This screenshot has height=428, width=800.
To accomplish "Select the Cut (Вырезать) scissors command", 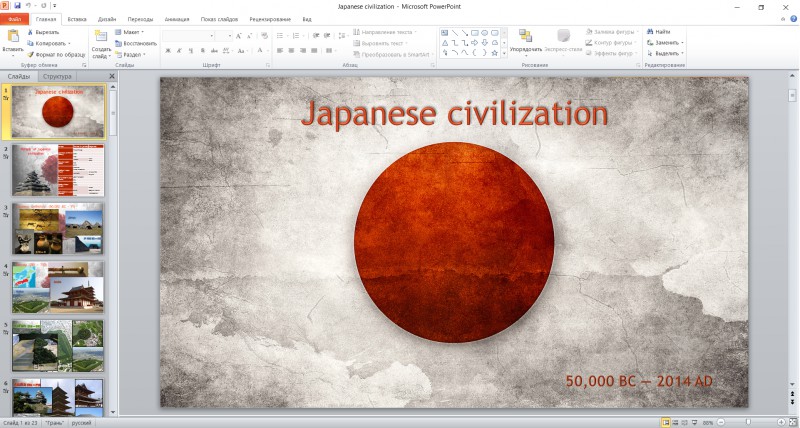I will click(x=43, y=32).
